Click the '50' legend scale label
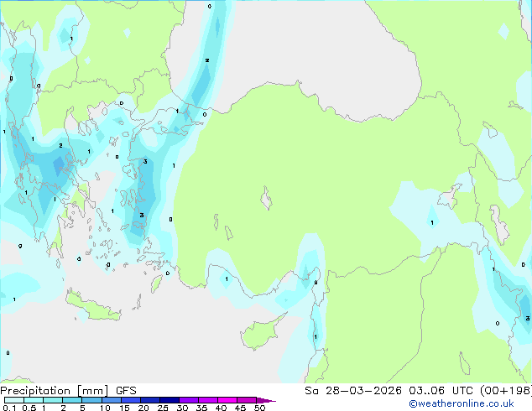 coord(259,408)
